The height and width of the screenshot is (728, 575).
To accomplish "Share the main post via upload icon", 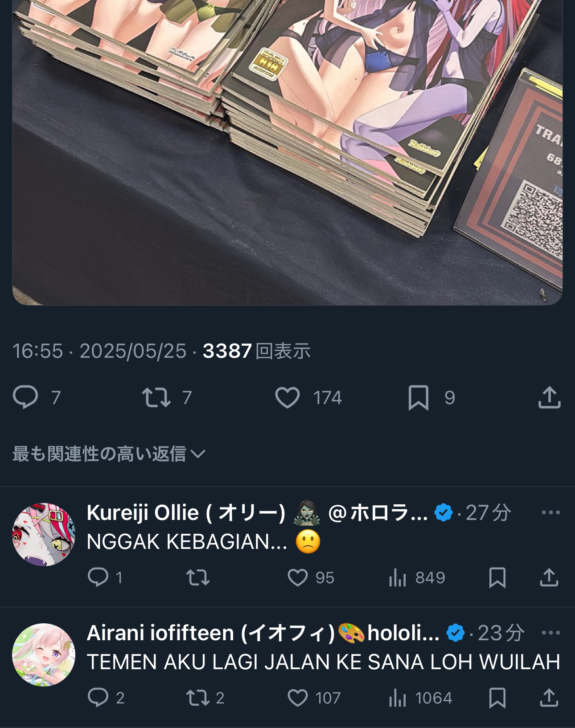I will click(549, 397).
